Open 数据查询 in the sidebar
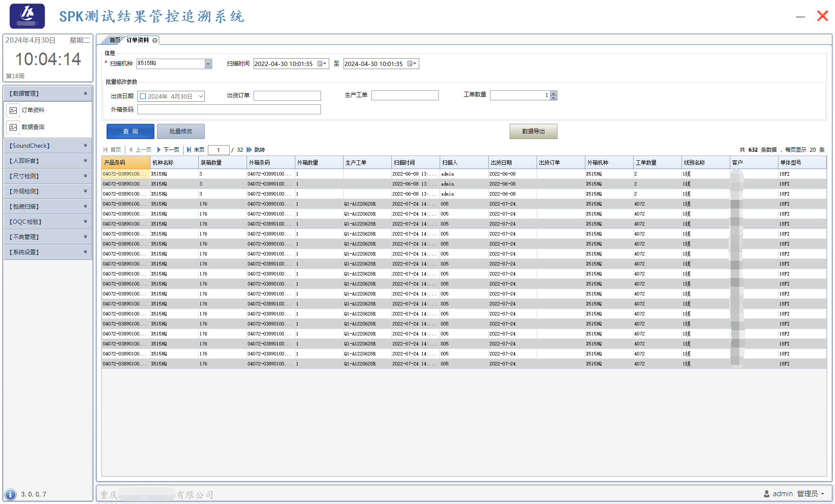This screenshot has width=835, height=504. (33, 127)
